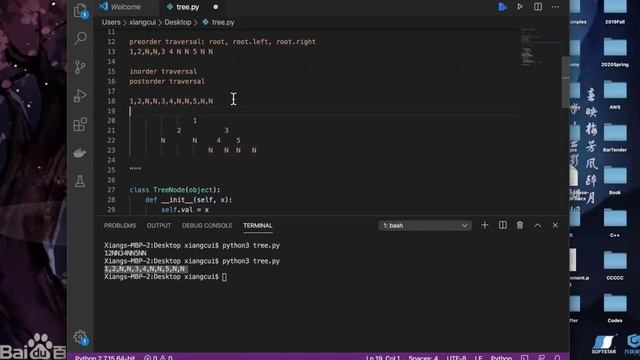Open the Codes desktop folder
The image size is (640, 360).
click(x=615, y=308)
